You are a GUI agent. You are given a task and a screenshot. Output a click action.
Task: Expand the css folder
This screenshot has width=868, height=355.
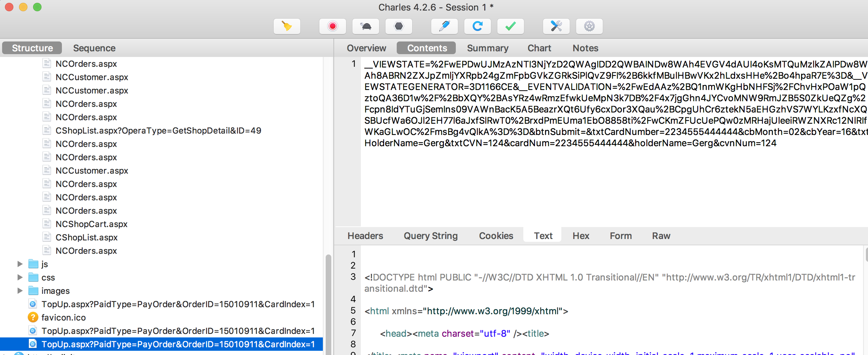(x=20, y=277)
